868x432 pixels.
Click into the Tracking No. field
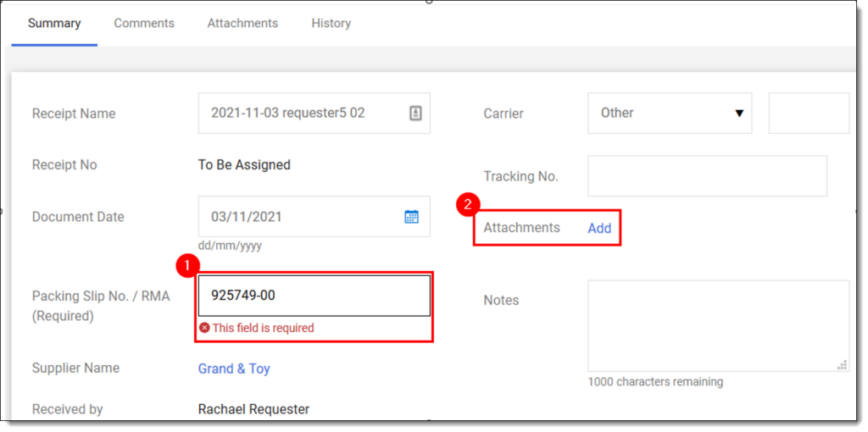(707, 176)
